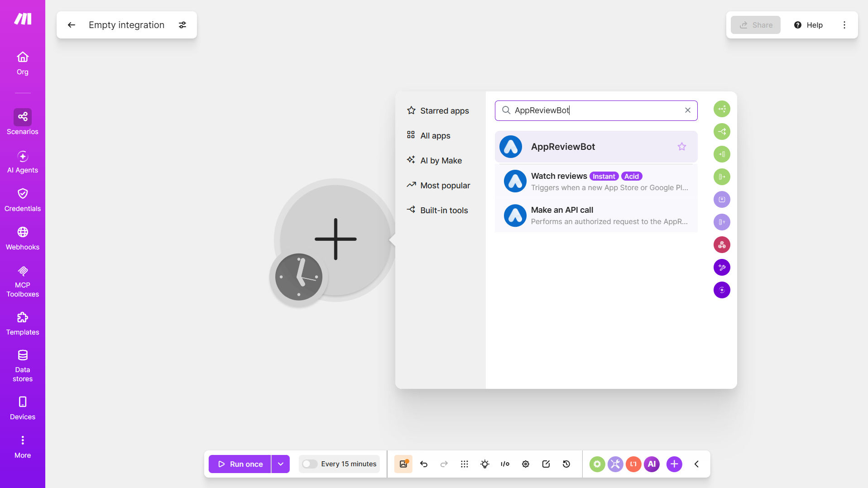The image size is (868, 488).
Task: Open the notes icon in bottom toolbar
Action: coord(546,464)
